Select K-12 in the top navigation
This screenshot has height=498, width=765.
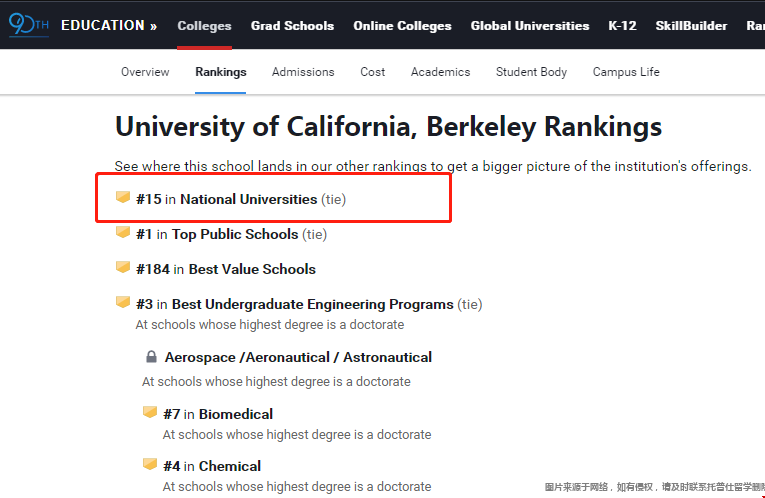[623, 26]
